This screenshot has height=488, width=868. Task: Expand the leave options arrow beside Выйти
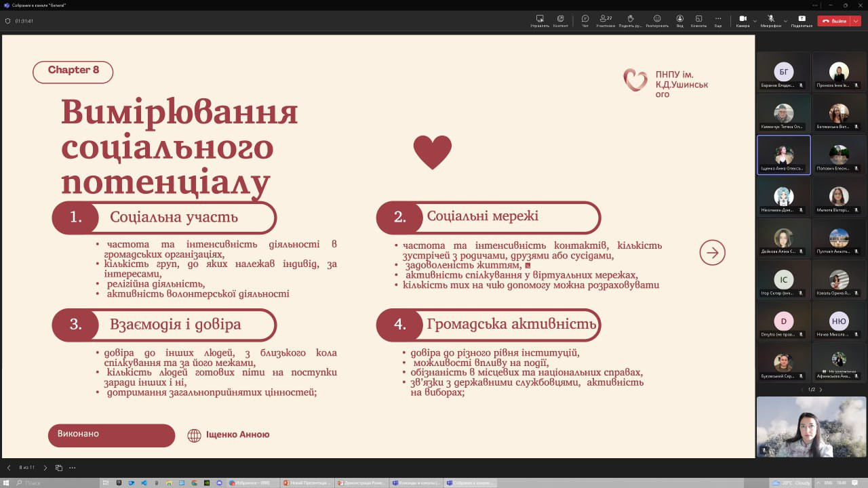click(x=856, y=21)
